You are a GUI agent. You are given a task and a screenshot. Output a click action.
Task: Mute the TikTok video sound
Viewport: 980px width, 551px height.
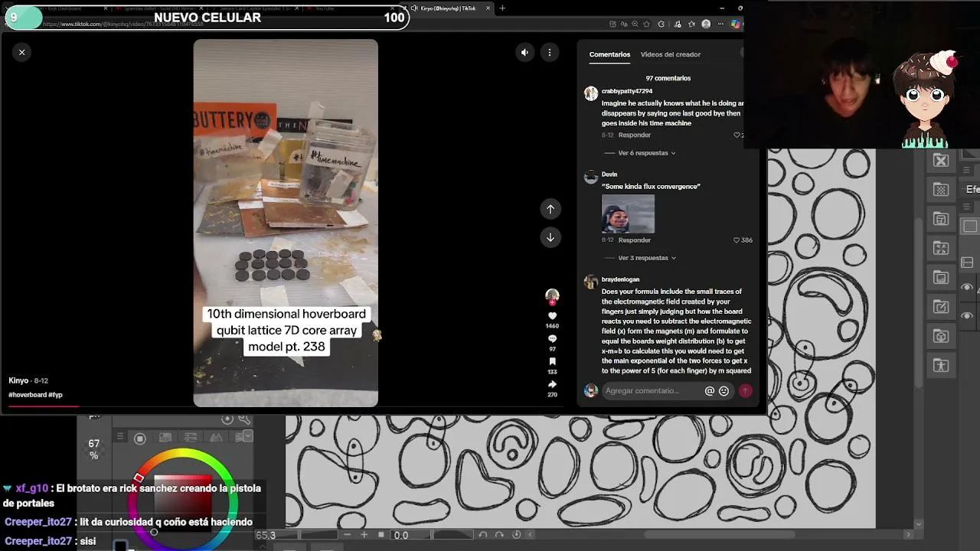point(524,53)
